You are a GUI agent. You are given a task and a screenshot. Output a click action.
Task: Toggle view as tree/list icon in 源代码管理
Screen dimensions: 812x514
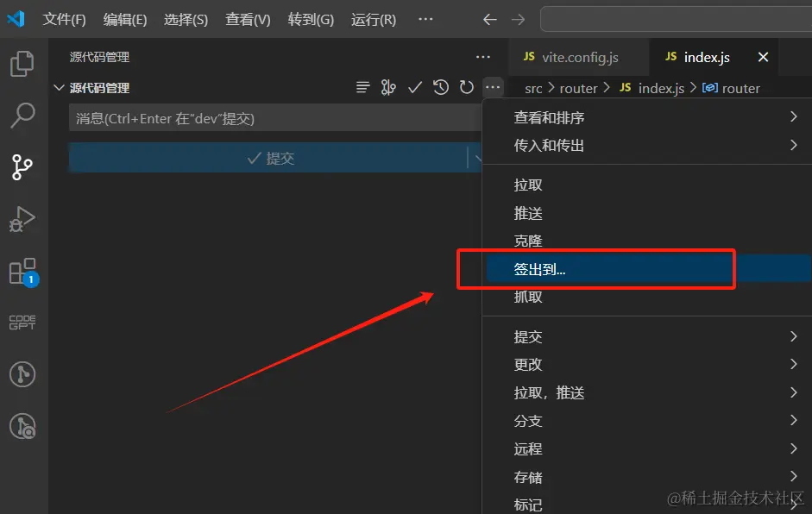coord(363,87)
